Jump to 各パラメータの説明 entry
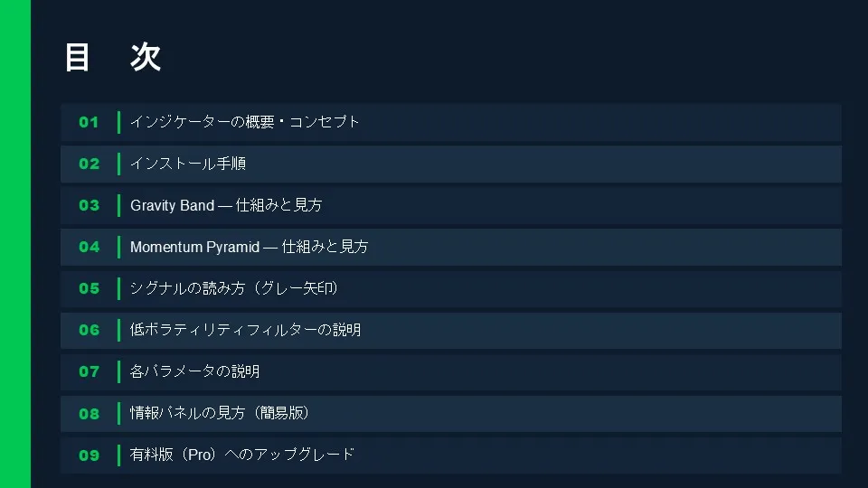 coord(195,371)
